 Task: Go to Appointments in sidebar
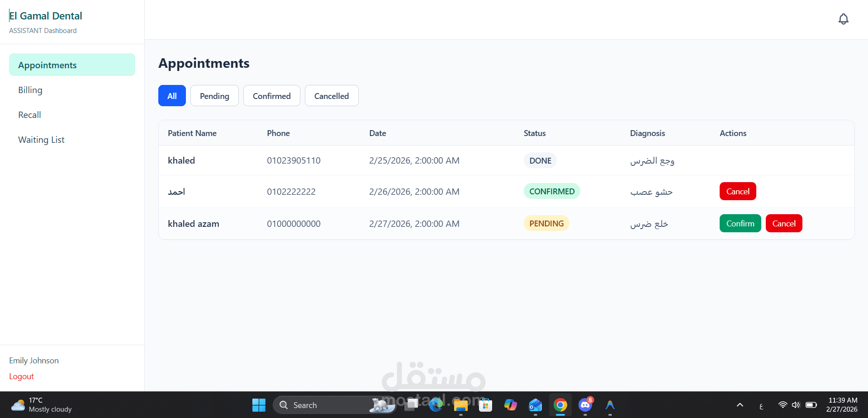click(72, 65)
